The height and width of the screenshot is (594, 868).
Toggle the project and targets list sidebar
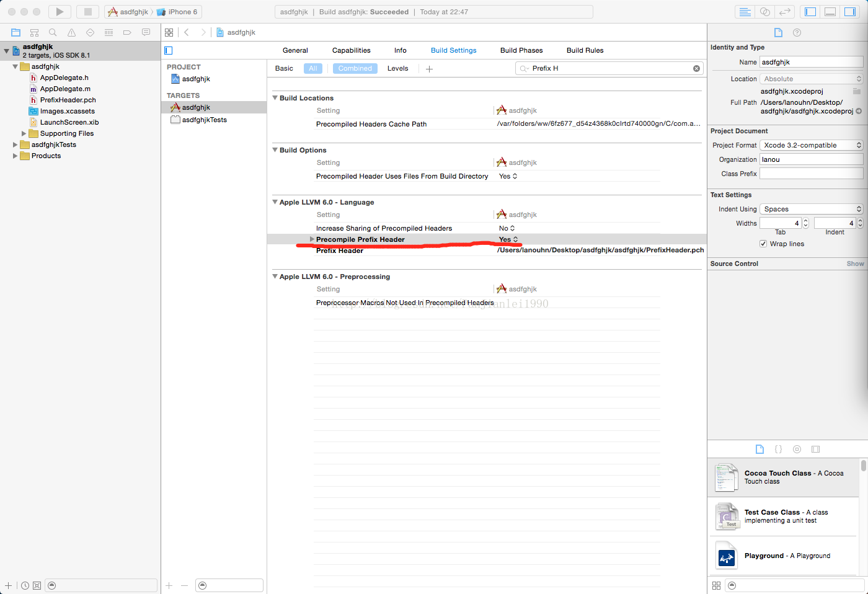pos(169,50)
